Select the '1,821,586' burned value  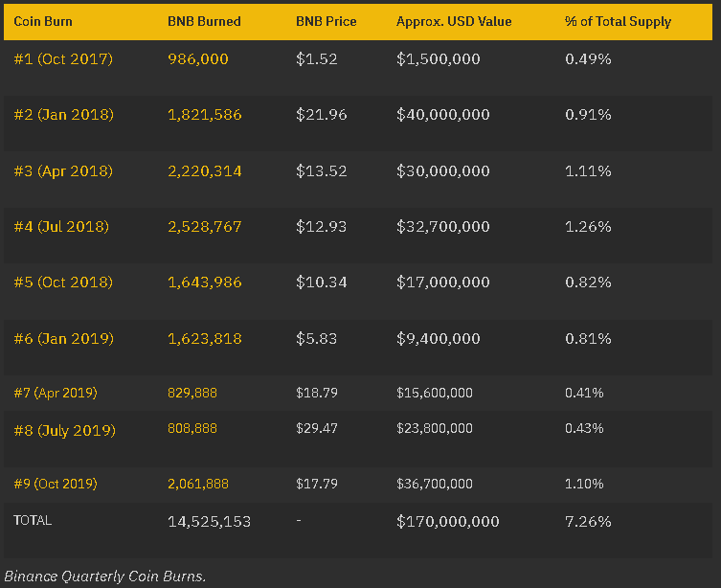pyautogui.click(x=205, y=115)
